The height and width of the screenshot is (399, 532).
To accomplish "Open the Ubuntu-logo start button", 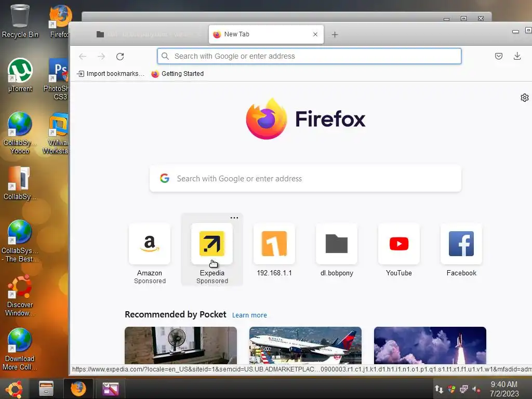I will click(14, 389).
